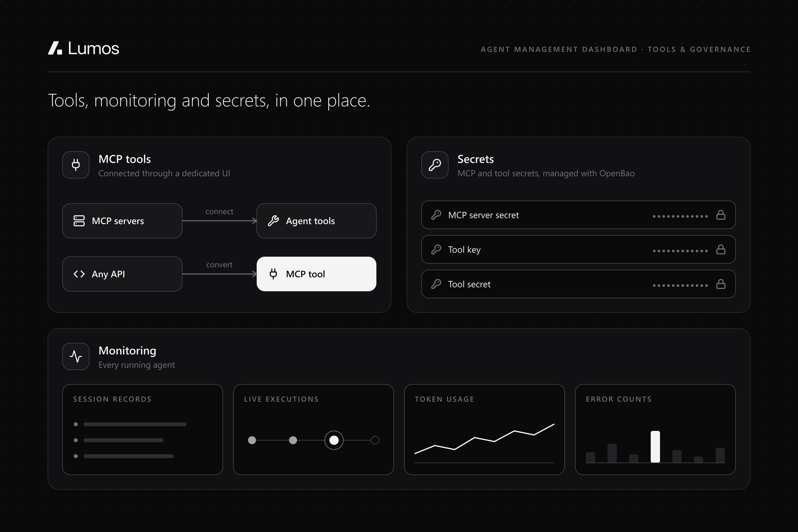Screen dimensions: 798x532
Task: Click the 'Every running agent' subtitle
Action: tap(137, 365)
